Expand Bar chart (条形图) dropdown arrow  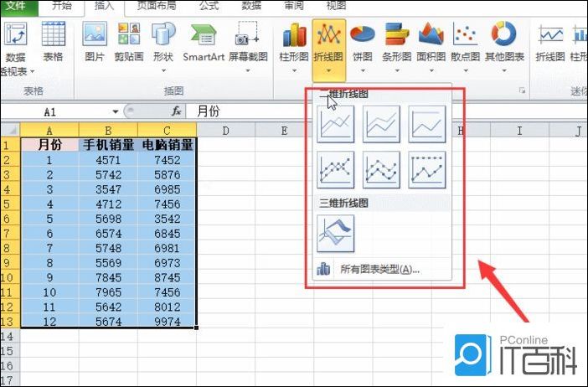pyautogui.click(x=397, y=70)
